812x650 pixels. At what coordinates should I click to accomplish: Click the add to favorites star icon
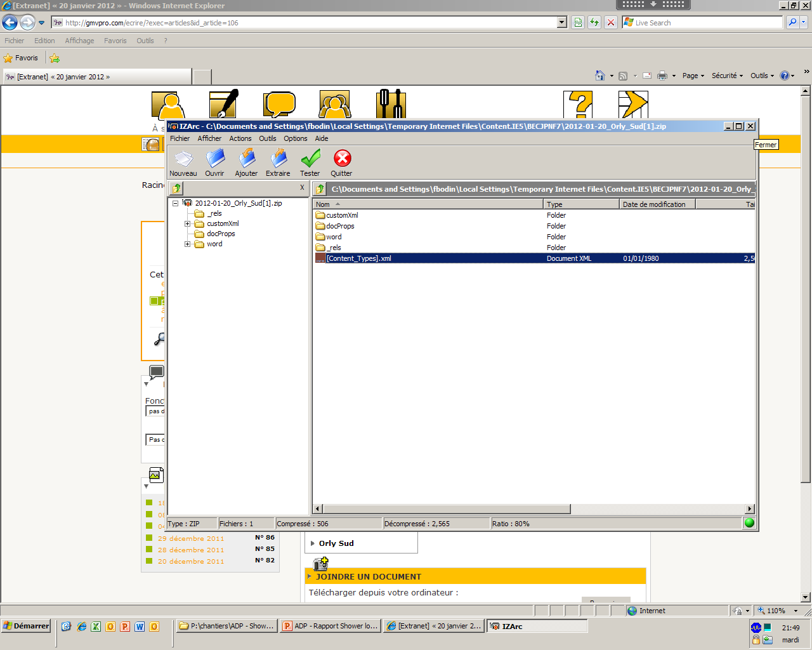[x=55, y=58]
